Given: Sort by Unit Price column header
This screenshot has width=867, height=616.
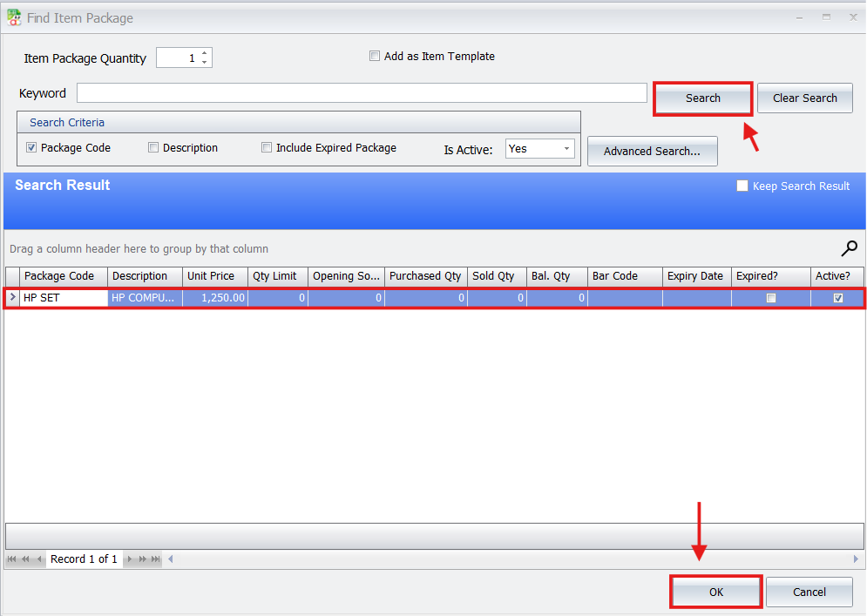Looking at the screenshot, I should [x=214, y=276].
